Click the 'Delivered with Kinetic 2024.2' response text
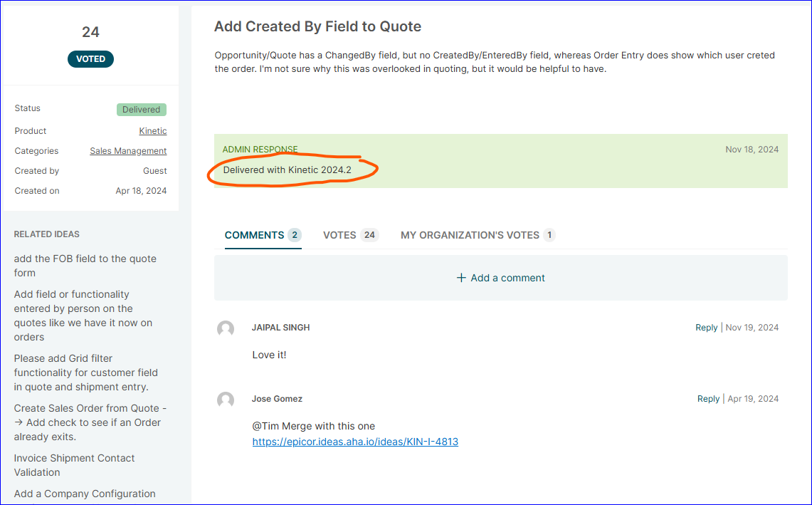 tap(287, 170)
